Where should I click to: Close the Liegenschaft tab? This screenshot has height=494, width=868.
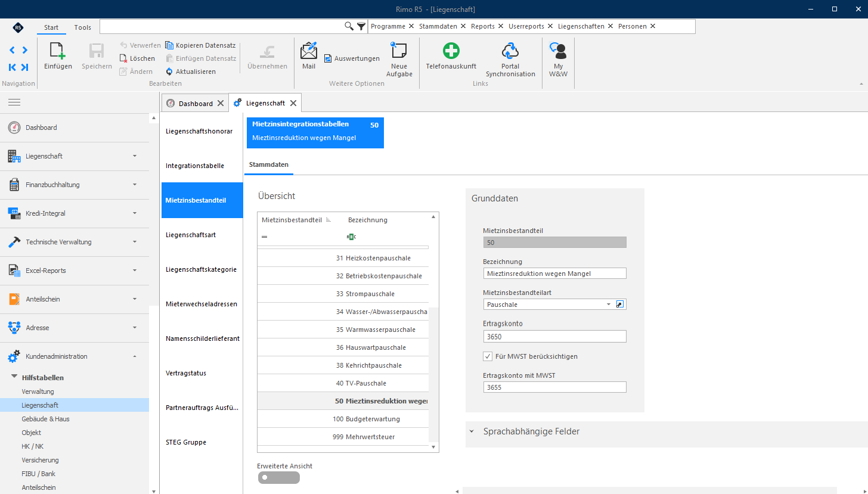[x=293, y=103]
